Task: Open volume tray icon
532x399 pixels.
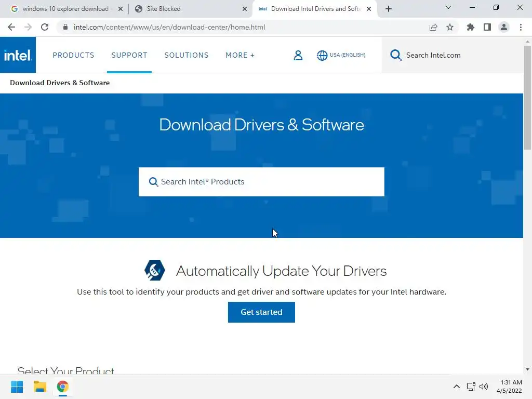Action: point(484,387)
